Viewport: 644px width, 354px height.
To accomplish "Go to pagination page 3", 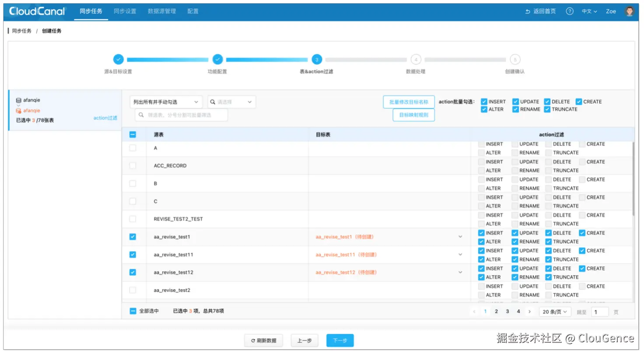I will (x=507, y=312).
